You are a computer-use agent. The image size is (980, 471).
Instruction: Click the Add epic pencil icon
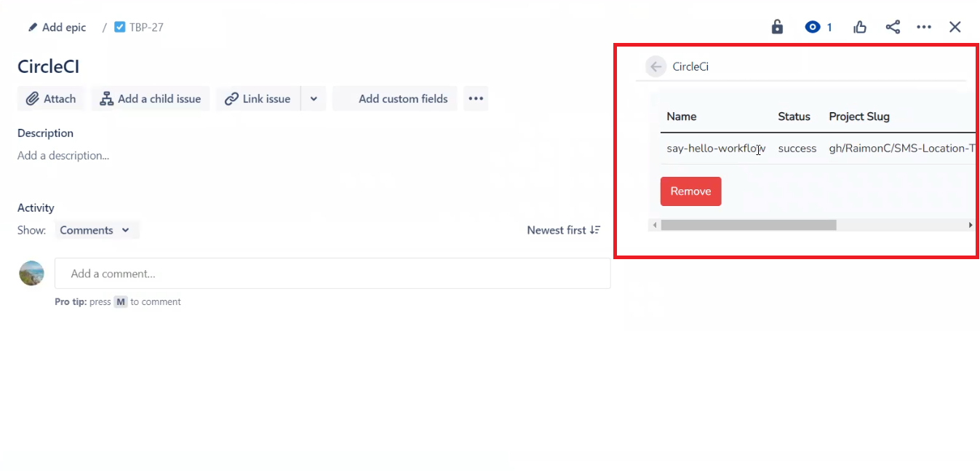(x=33, y=28)
